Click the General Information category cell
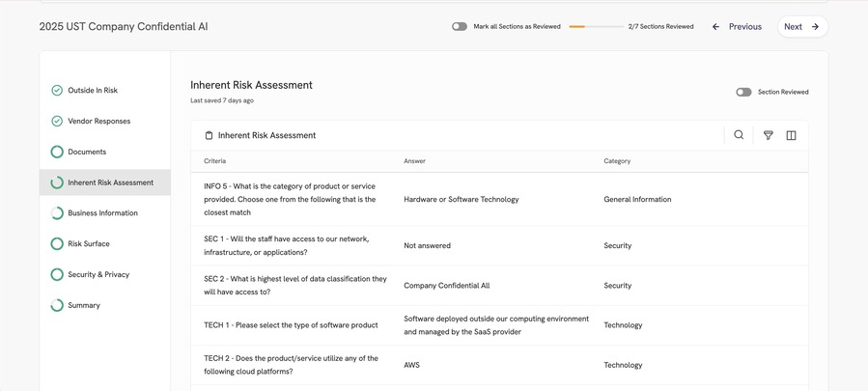The height and width of the screenshot is (391, 868). 637,200
